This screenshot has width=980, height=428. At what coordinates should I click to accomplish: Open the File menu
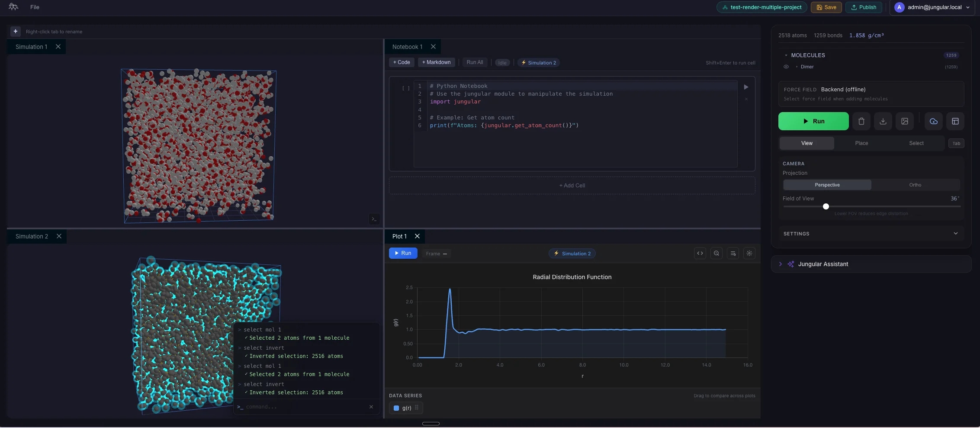[x=35, y=7]
